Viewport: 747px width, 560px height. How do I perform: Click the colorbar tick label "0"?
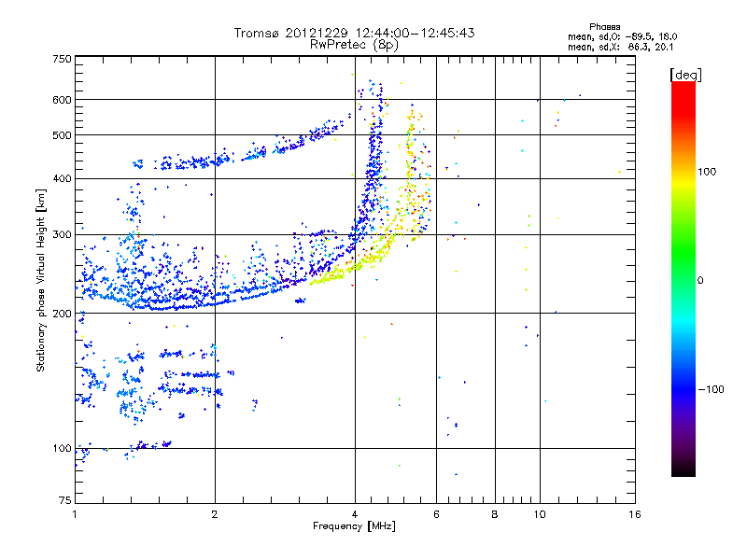[699, 280]
